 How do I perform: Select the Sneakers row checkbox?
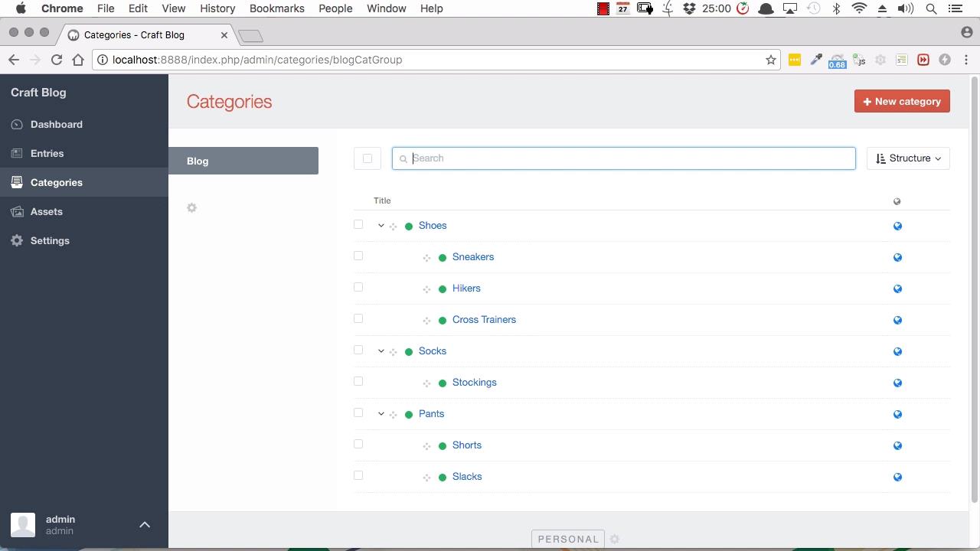tap(358, 256)
